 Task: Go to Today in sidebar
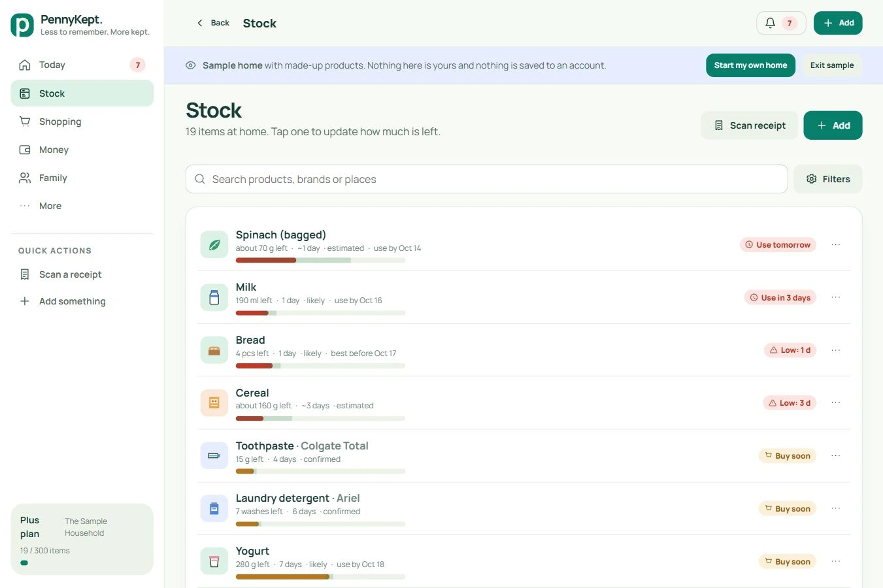(x=82, y=65)
